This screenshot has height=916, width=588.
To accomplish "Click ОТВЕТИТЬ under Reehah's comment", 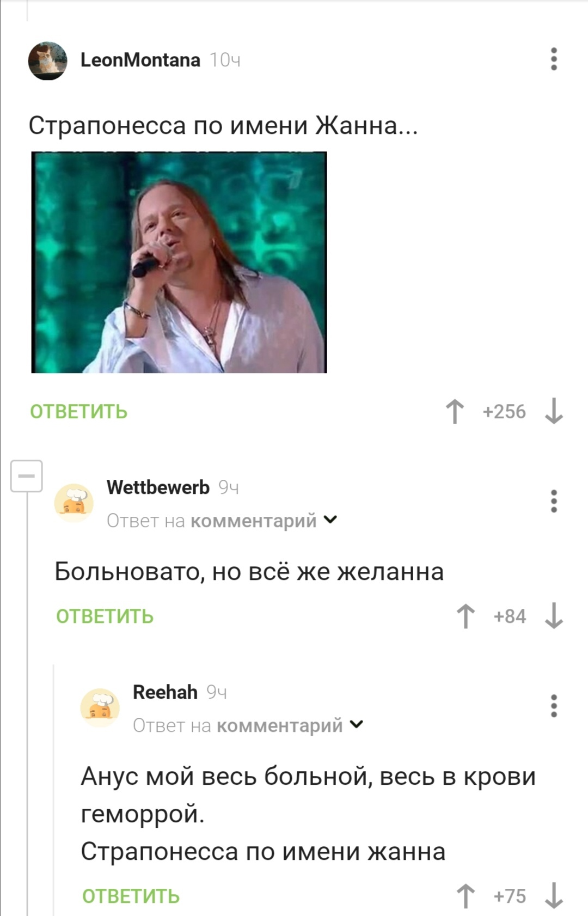I will (131, 896).
